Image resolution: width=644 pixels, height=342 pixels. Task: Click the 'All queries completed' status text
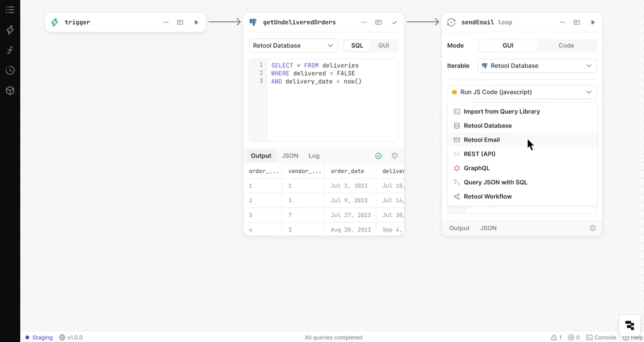[x=334, y=337]
